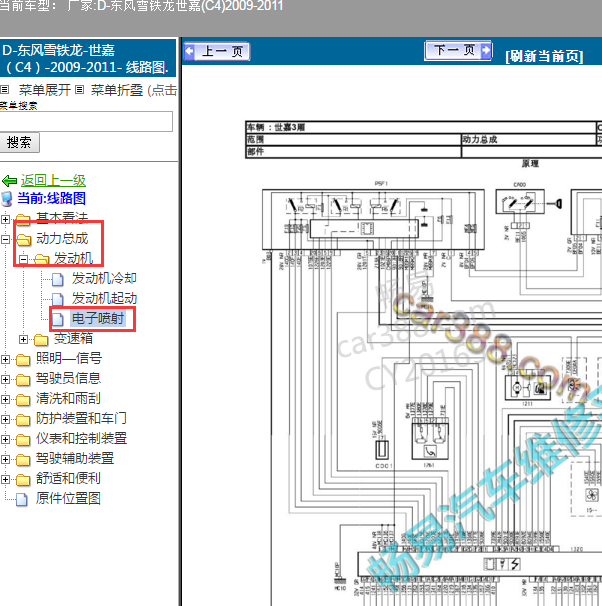Go to the previous page (上一页)
The height and width of the screenshot is (606, 602).
click(x=217, y=51)
